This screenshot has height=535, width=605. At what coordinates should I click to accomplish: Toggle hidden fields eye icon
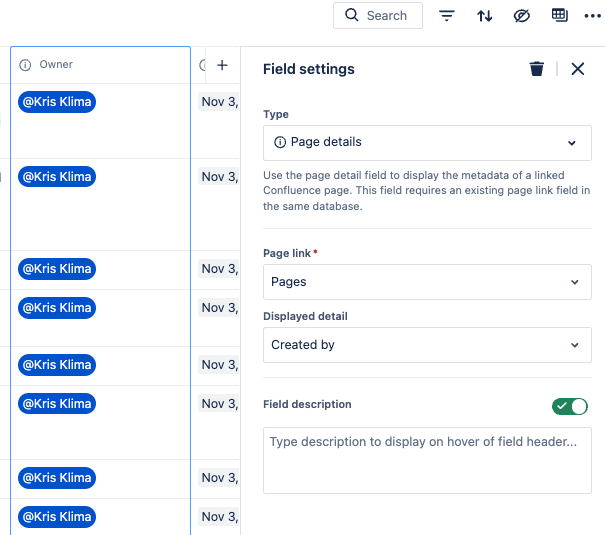522,16
